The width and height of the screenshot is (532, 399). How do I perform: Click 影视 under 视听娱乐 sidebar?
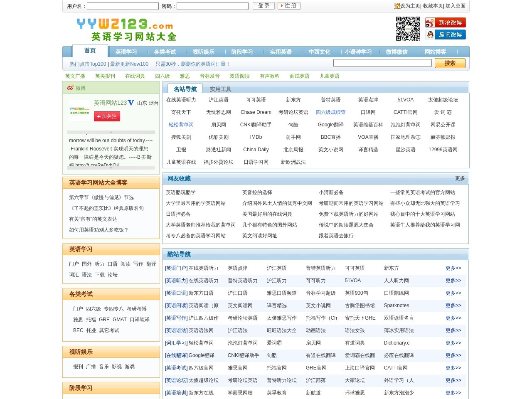pyautogui.click(x=117, y=367)
